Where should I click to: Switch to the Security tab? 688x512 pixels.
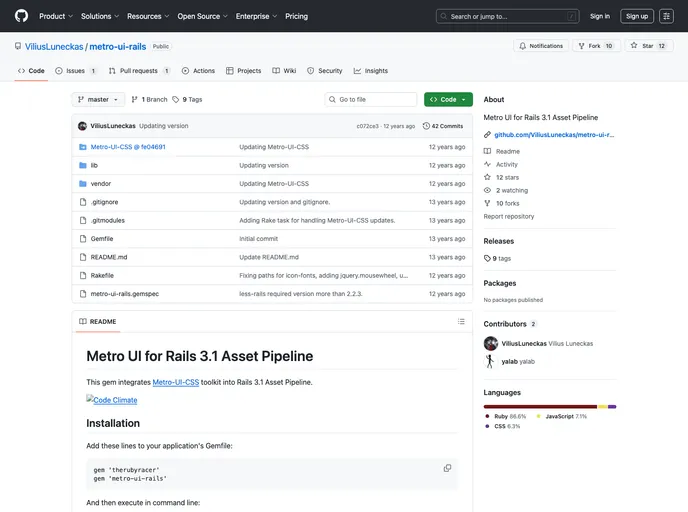(x=325, y=71)
